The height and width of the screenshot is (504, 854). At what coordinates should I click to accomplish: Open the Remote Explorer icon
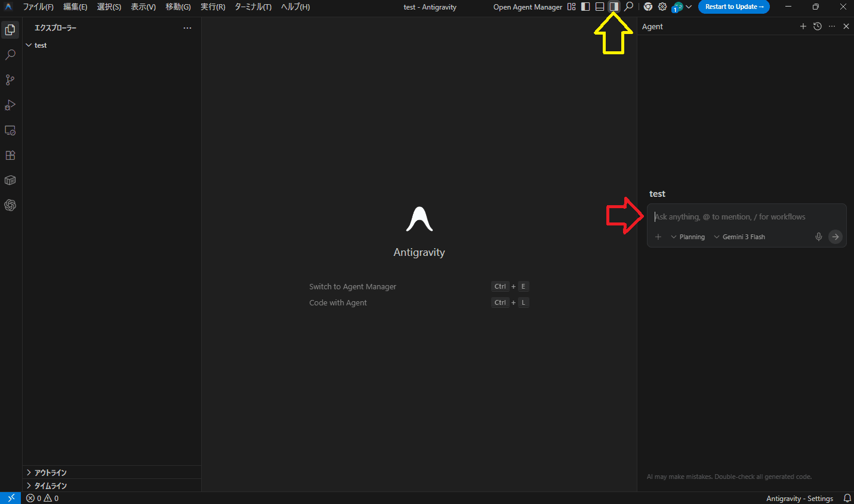(10, 130)
